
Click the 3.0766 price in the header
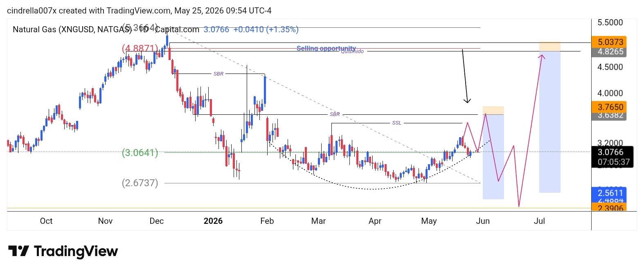216,29
